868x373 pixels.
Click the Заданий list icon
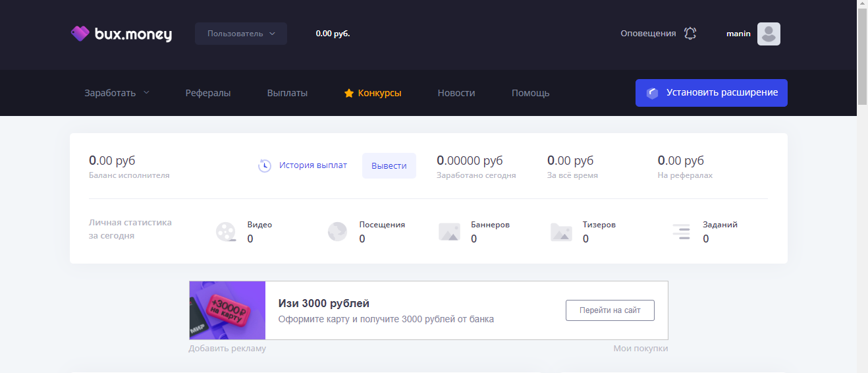click(x=681, y=231)
